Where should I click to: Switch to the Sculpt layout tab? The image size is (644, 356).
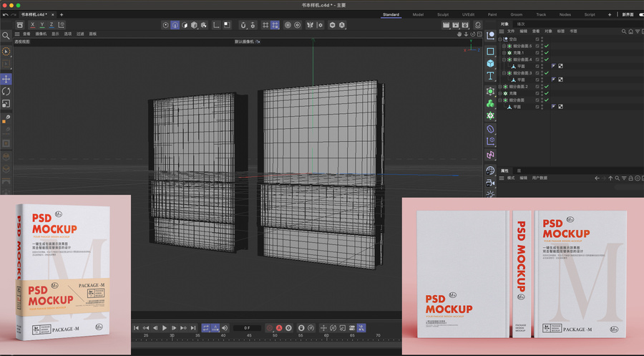click(x=443, y=15)
